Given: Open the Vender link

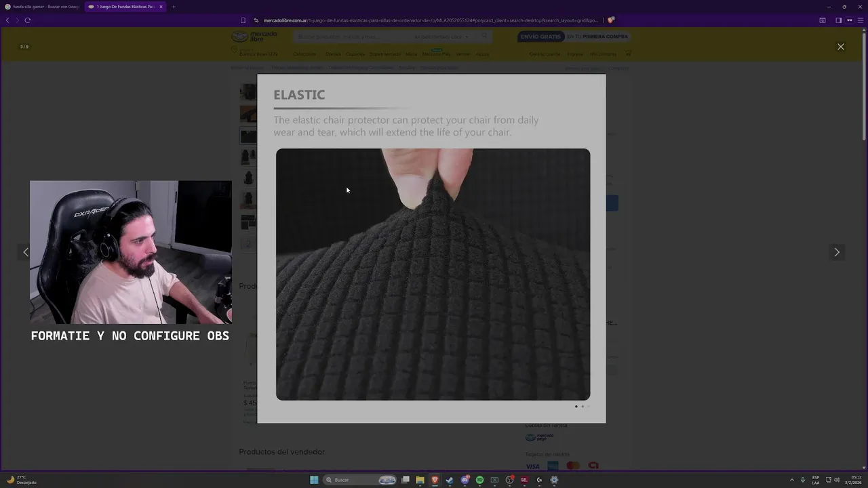Looking at the screenshot, I should pos(462,54).
